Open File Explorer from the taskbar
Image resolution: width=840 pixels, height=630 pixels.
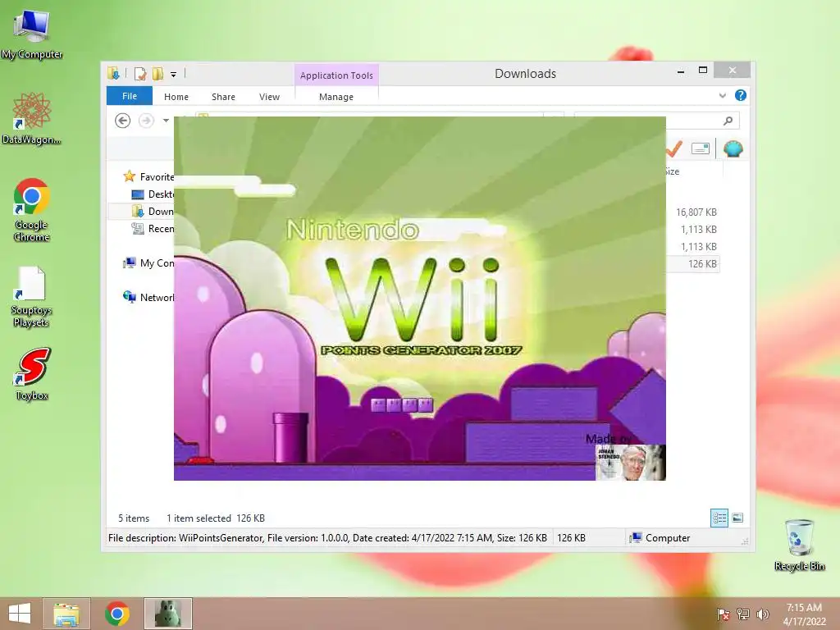(x=66, y=614)
